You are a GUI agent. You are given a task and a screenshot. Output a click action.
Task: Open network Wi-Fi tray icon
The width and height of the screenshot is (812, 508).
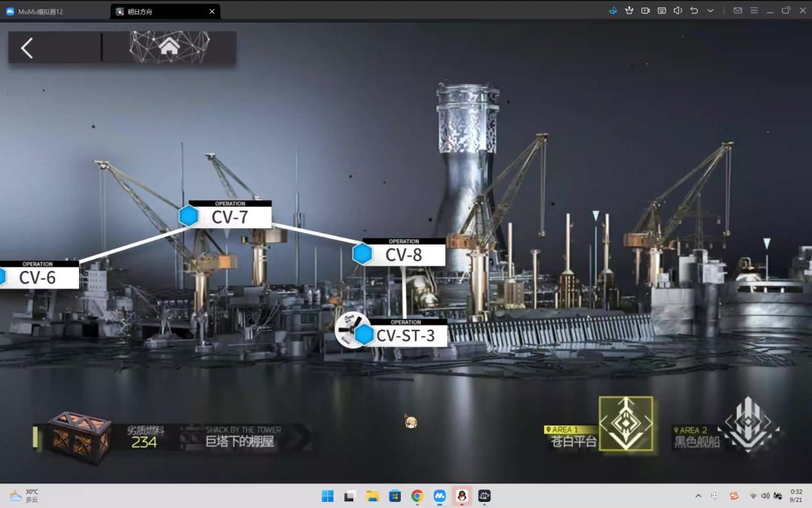point(753,496)
